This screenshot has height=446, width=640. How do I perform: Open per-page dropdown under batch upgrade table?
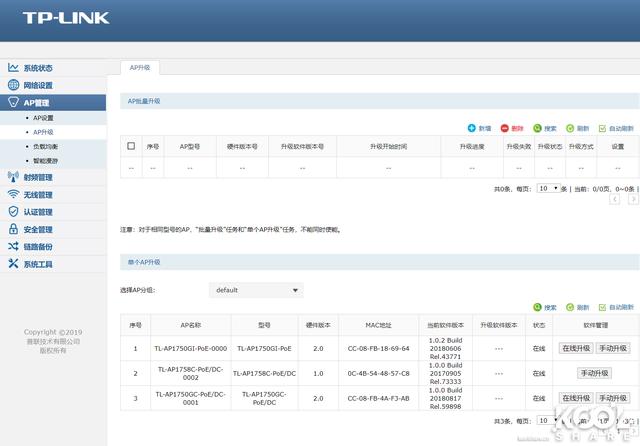548,188
